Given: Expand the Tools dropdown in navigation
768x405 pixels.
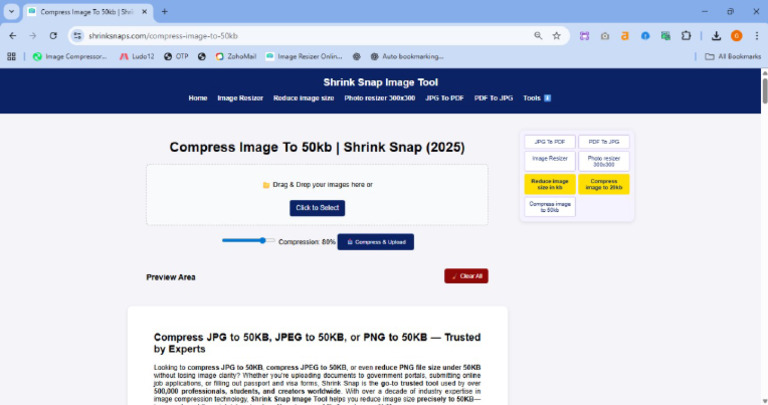Looking at the screenshot, I should [537, 98].
